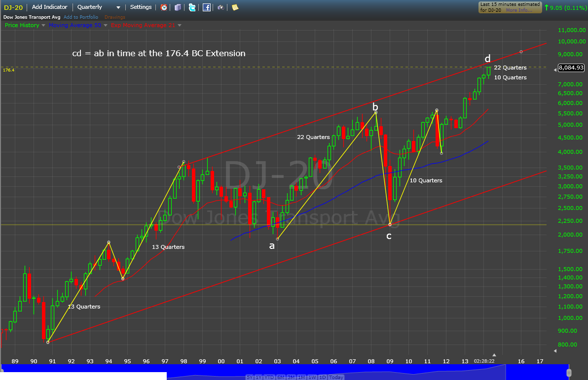Click the 800.00 price axis label
Image resolution: width=588 pixels, height=380 pixels.
567,345
